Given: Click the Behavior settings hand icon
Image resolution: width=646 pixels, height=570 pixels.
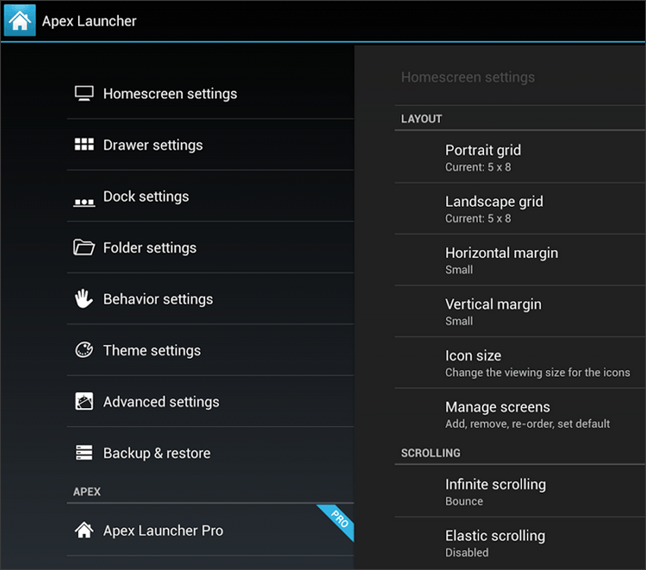Looking at the screenshot, I should [84, 299].
